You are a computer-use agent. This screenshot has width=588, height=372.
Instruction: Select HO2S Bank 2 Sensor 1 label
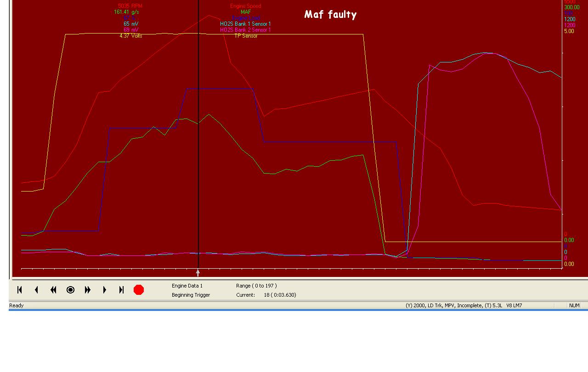245,30
